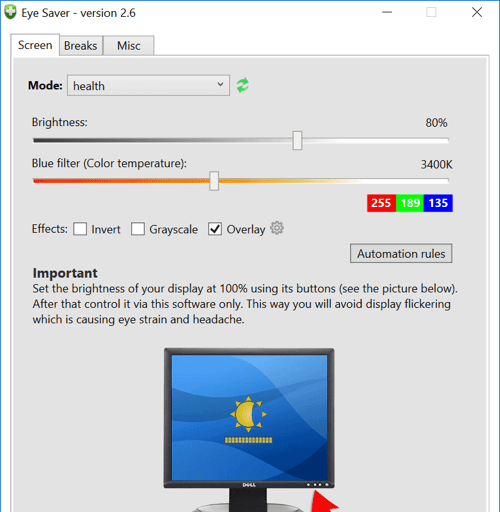Click the green 189 color value
The height and width of the screenshot is (512, 500).
pos(410,203)
